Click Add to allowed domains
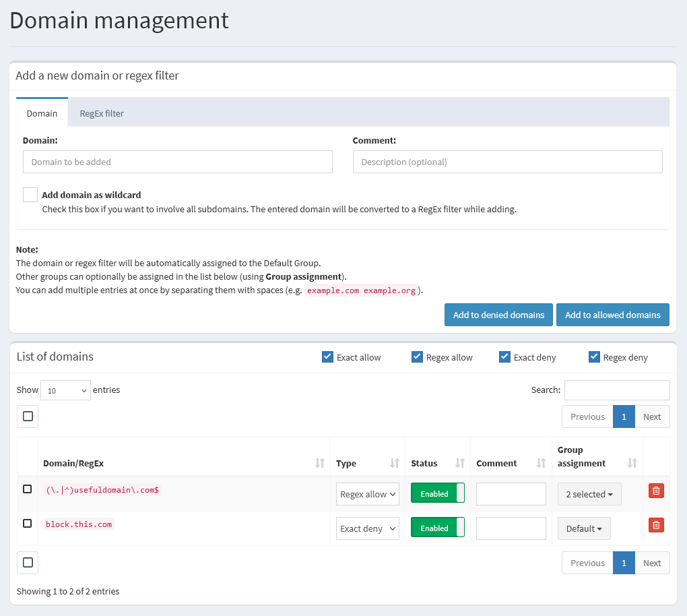This screenshot has width=687, height=616. [x=612, y=315]
